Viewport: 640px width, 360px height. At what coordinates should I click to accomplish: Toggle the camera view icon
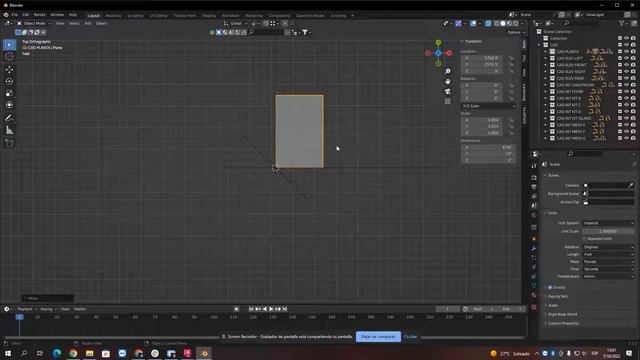click(448, 91)
